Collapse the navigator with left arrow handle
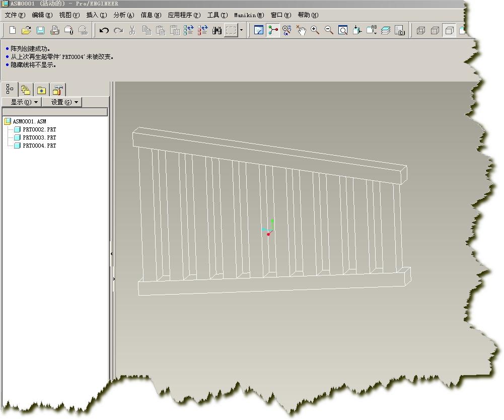This screenshot has width=504, height=420. [112, 254]
